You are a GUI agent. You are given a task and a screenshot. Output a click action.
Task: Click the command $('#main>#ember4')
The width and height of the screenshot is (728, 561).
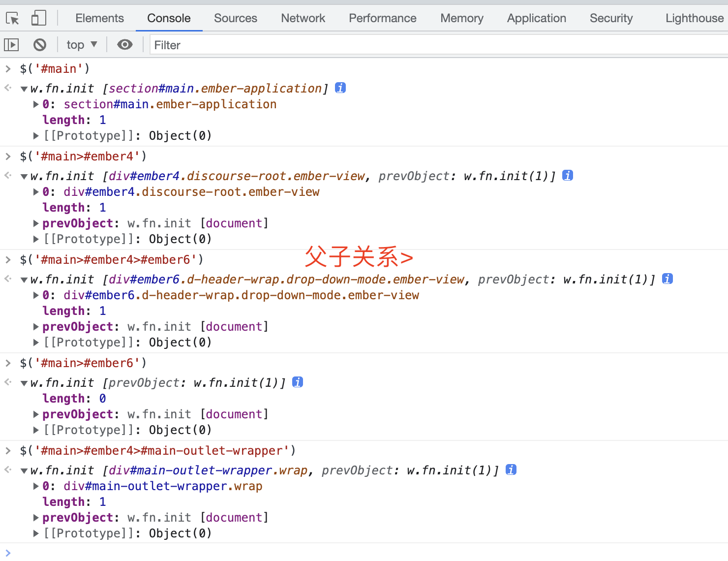pos(83,156)
